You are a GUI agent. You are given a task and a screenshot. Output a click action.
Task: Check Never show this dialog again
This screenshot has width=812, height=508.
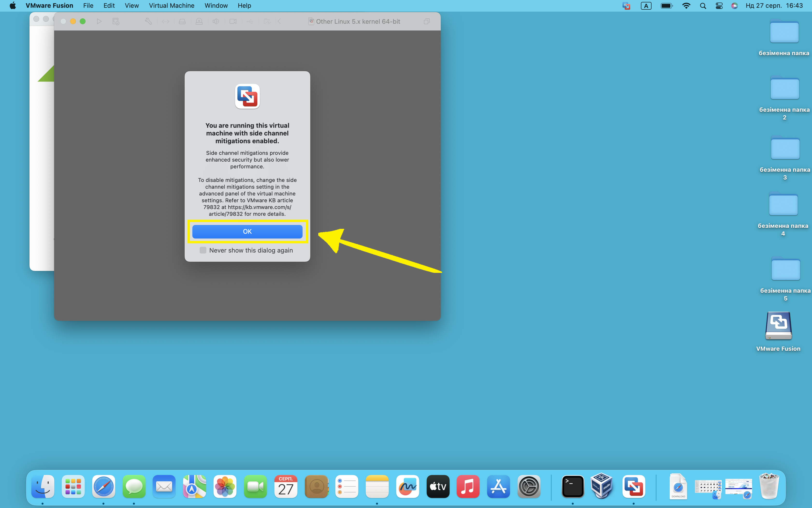pos(203,250)
